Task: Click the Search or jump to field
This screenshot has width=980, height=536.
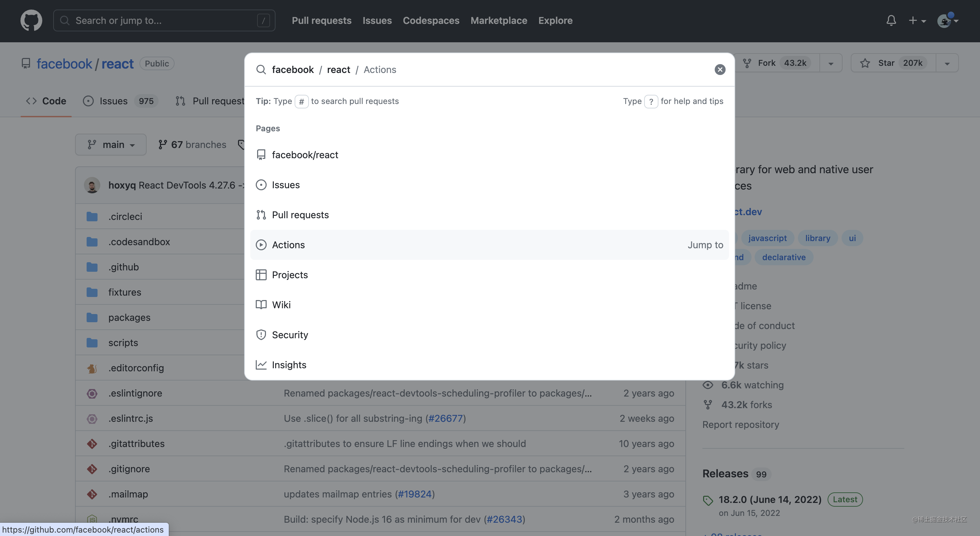Action: coord(164,20)
